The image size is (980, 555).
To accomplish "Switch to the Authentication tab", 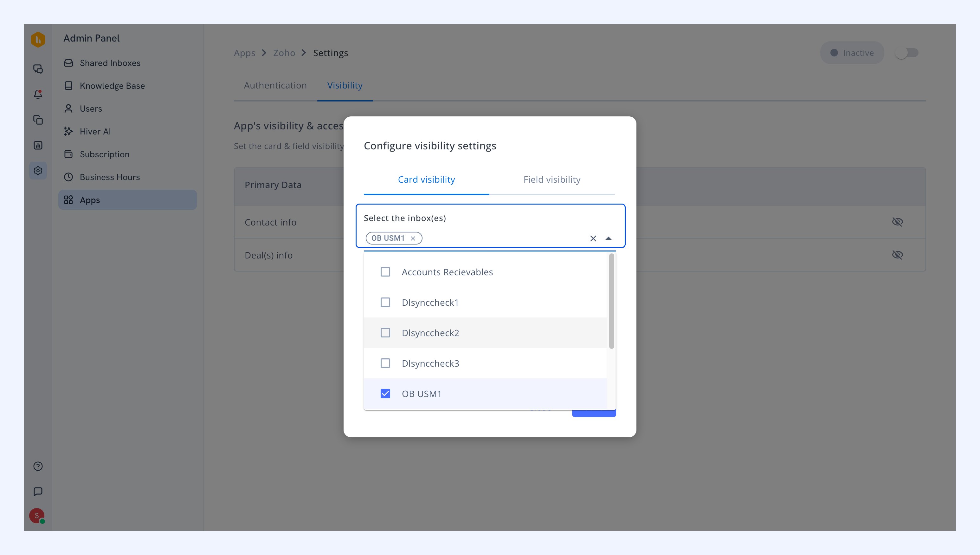I will tap(275, 85).
